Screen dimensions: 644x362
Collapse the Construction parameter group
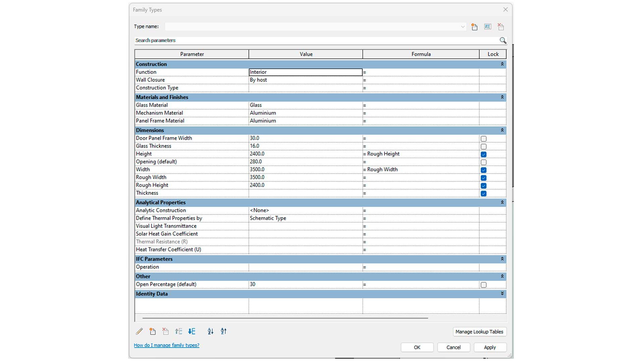coord(502,64)
